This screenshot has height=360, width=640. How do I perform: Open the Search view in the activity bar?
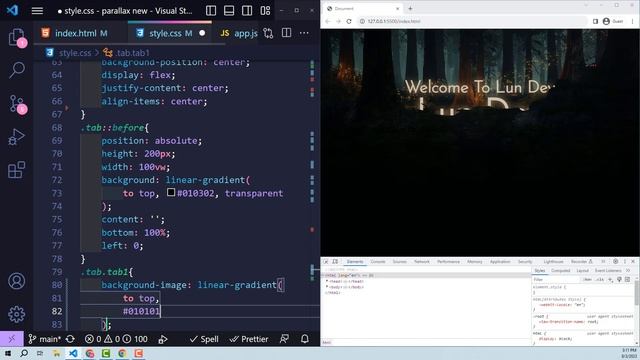coord(16,70)
